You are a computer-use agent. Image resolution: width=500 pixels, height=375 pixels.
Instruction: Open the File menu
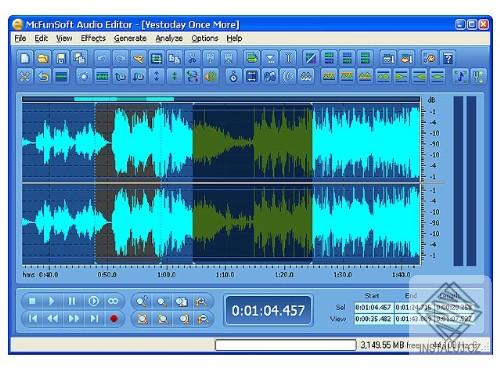click(x=20, y=39)
